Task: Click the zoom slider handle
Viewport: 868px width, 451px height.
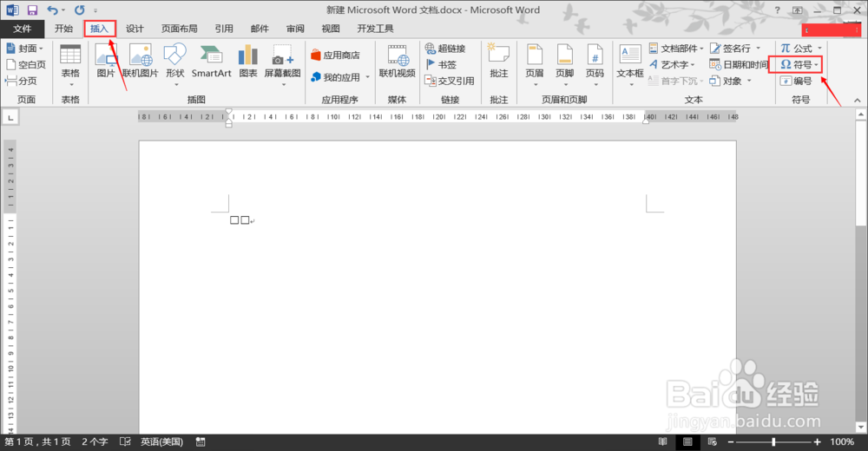Action: click(x=773, y=441)
